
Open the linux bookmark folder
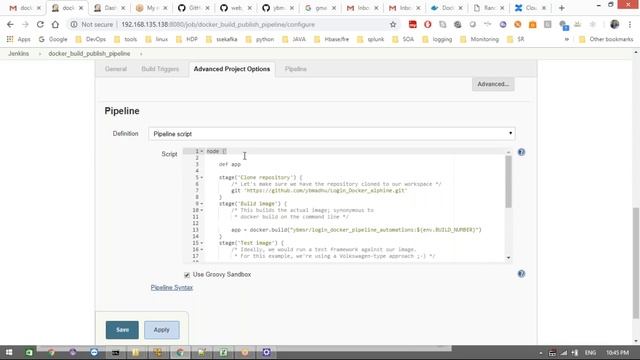coord(157,39)
